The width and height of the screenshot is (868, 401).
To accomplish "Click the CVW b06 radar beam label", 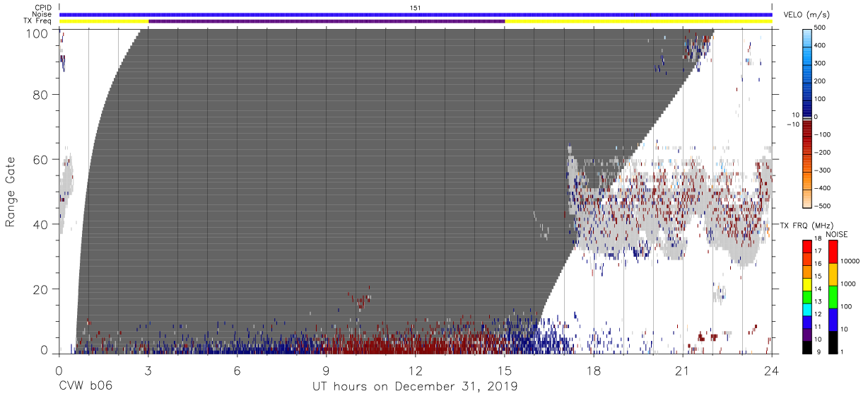I will [x=86, y=386].
